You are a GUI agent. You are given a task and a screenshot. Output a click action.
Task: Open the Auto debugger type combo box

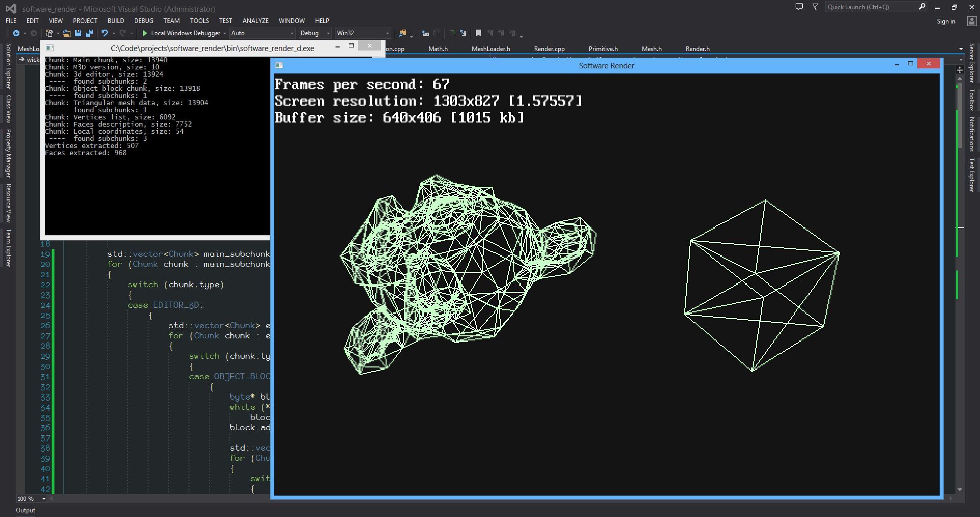[x=262, y=33]
